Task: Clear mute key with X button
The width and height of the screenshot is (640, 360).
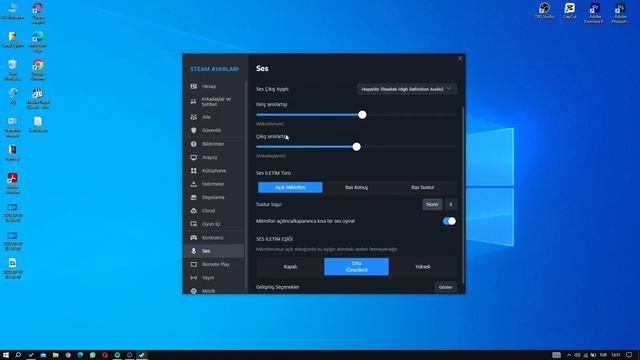Action: click(x=451, y=204)
